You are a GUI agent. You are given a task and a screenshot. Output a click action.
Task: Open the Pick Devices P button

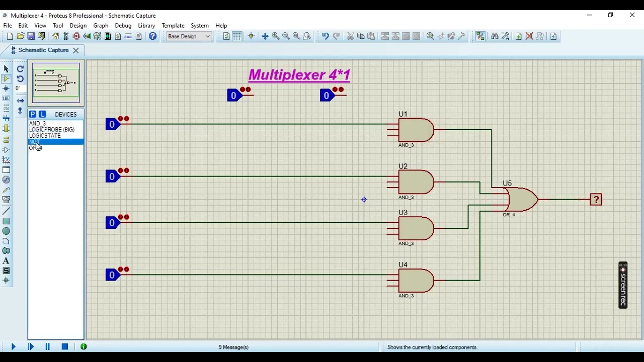pos(33,114)
